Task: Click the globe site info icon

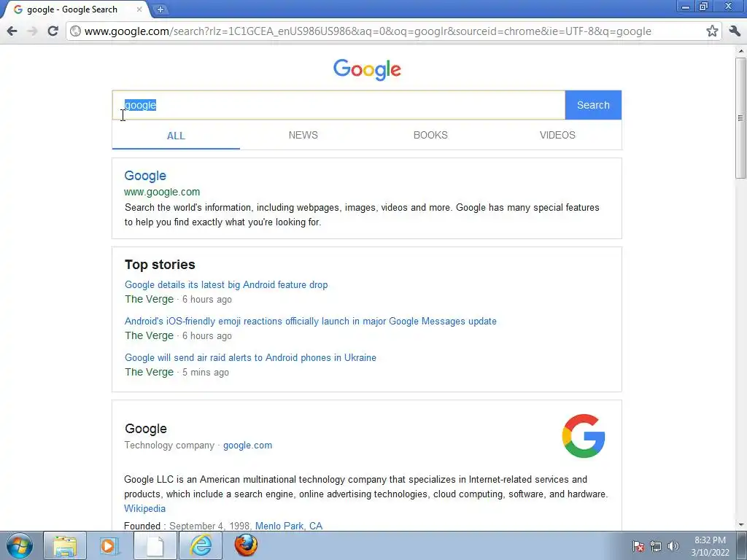Action: coord(75,31)
